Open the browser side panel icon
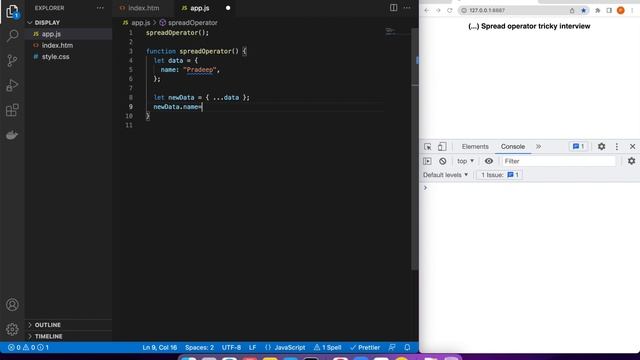The image size is (640, 360). [x=609, y=10]
